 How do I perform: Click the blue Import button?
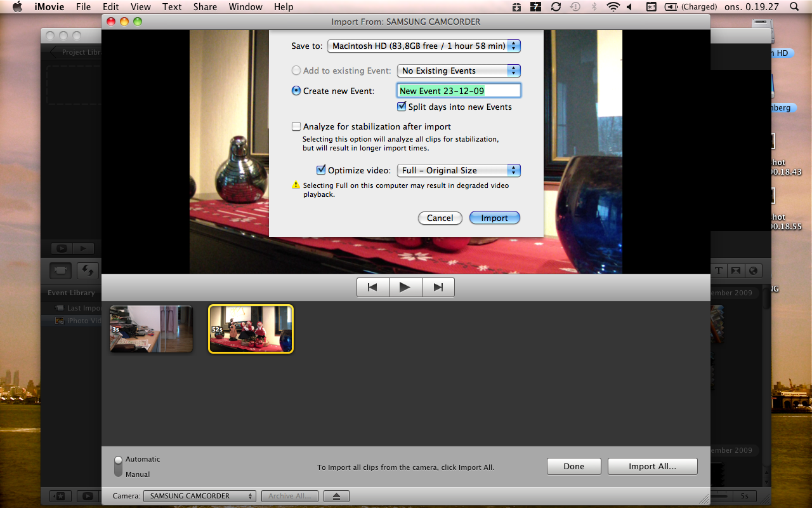click(495, 218)
